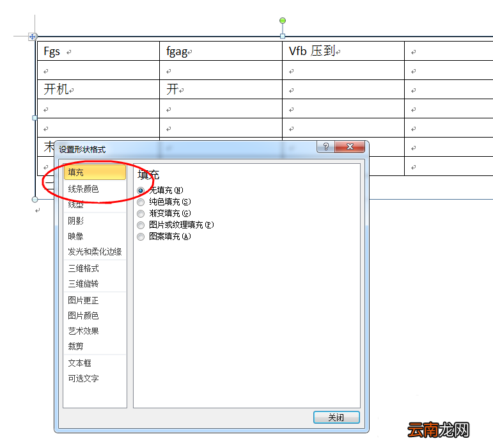Click the table cell containing 开机

[x=98, y=90]
